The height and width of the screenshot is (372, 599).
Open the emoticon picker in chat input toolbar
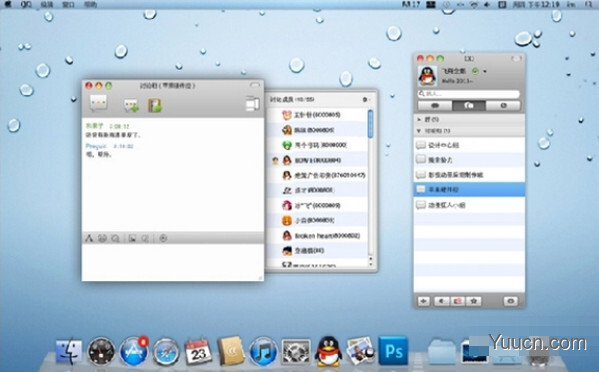tap(102, 238)
